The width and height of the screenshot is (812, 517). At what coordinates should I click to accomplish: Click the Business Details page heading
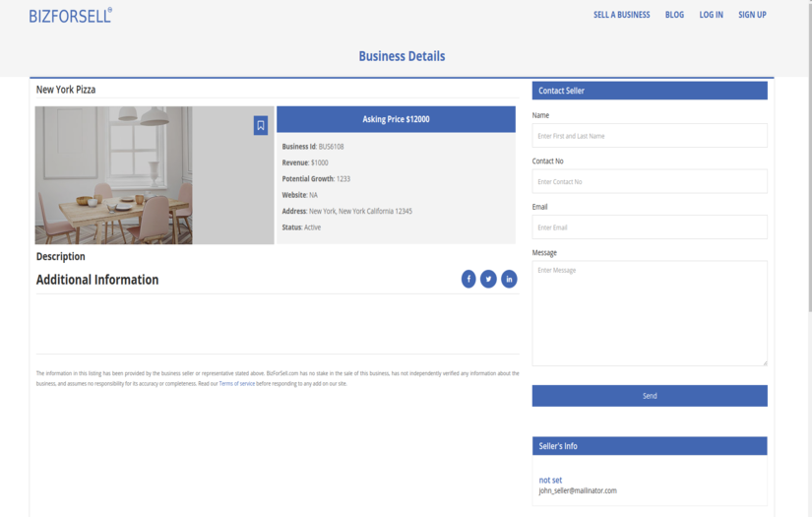[402, 56]
